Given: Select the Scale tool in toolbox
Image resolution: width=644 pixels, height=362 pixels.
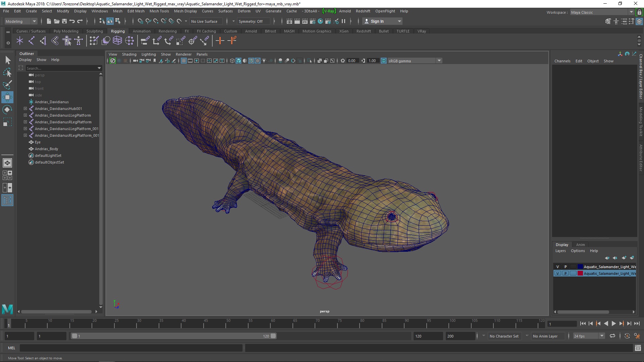Looking at the screenshot, I should [x=7, y=122].
